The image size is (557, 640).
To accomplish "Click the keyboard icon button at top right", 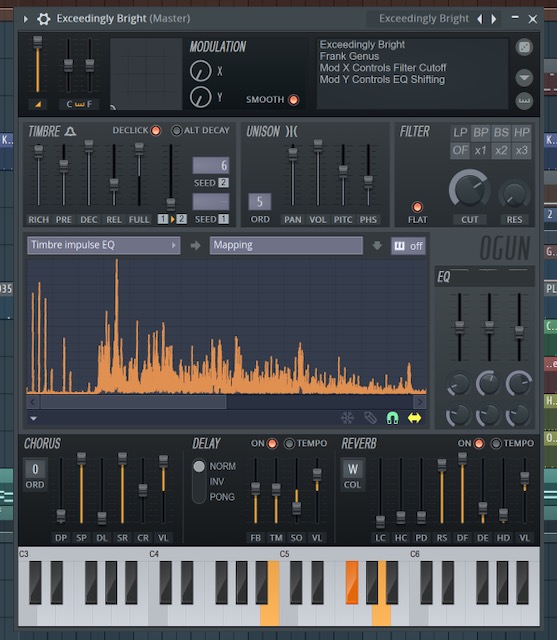I will (524, 101).
